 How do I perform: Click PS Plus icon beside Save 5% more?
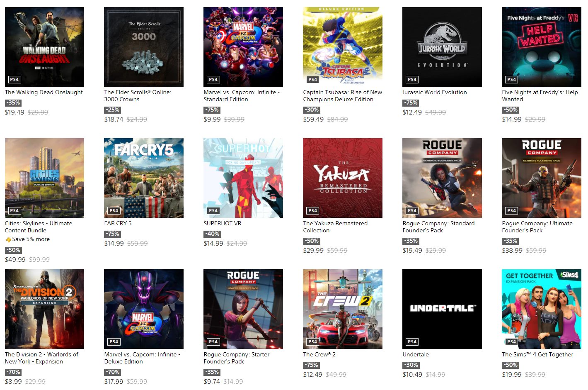tap(8, 239)
